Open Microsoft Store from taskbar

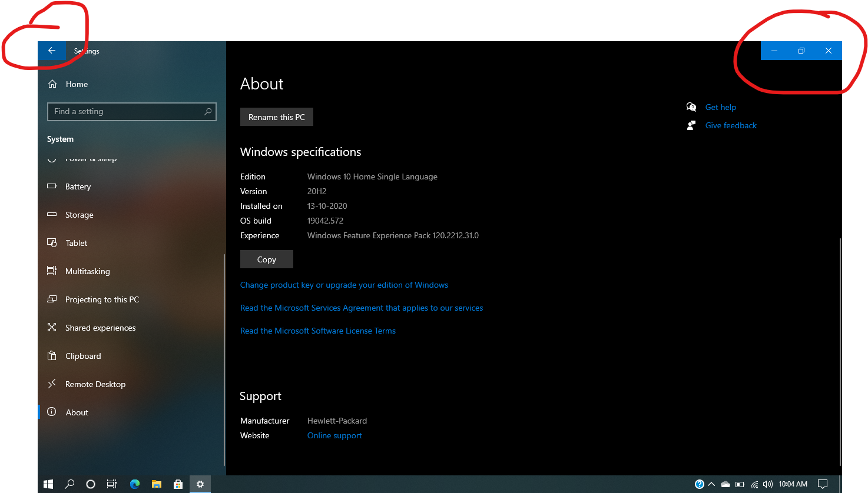[178, 484]
